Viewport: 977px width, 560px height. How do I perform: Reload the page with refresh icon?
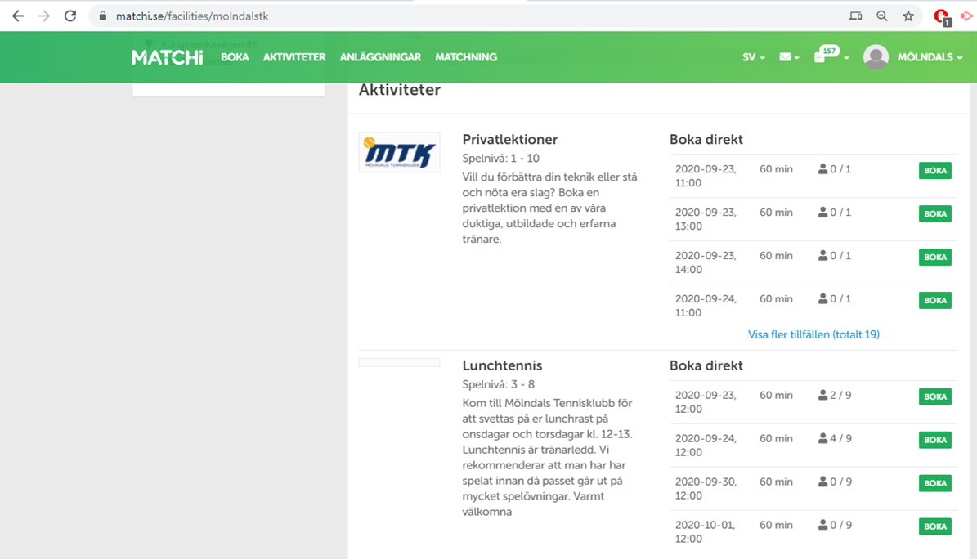70,16
